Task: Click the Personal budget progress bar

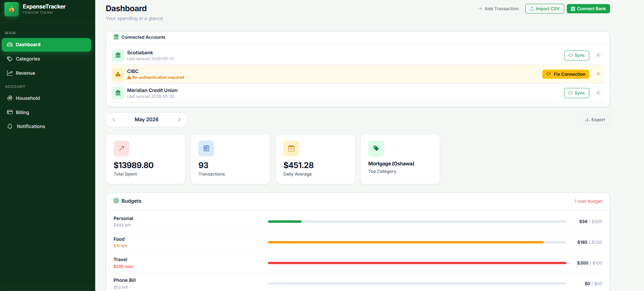Action: point(417,222)
